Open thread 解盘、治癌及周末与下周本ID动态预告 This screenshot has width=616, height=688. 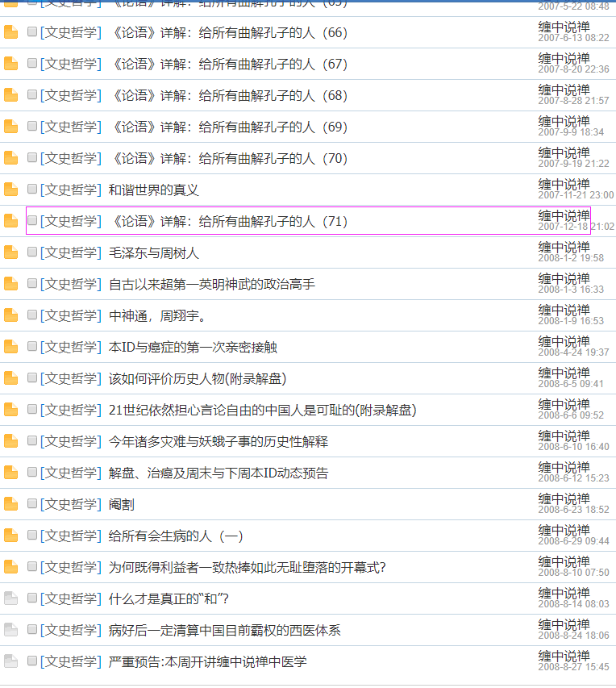point(219,473)
